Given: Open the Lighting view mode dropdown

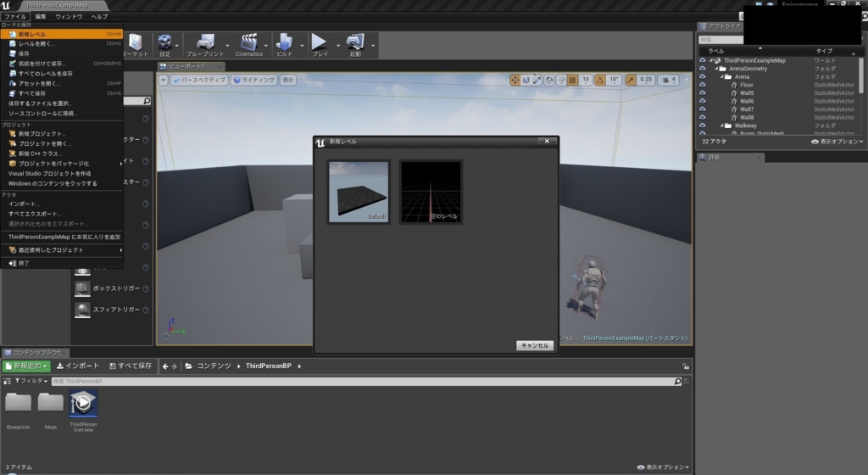Looking at the screenshot, I should click(x=254, y=81).
